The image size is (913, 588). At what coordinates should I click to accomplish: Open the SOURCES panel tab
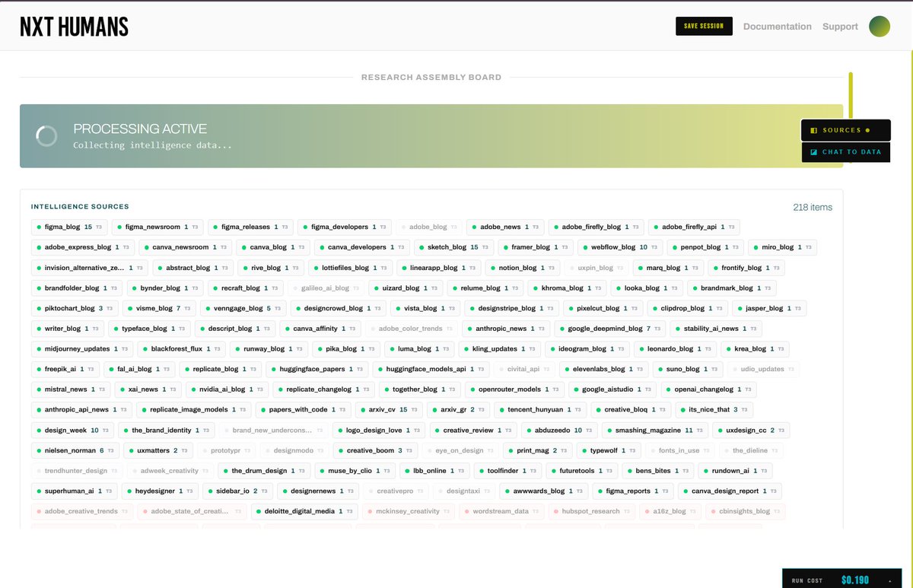click(846, 130)
